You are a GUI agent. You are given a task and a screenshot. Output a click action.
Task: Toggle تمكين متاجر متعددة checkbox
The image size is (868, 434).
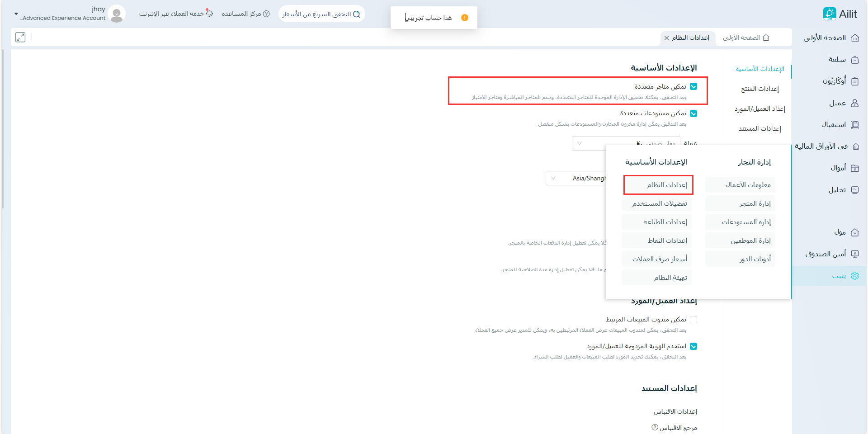click(693, 87)
